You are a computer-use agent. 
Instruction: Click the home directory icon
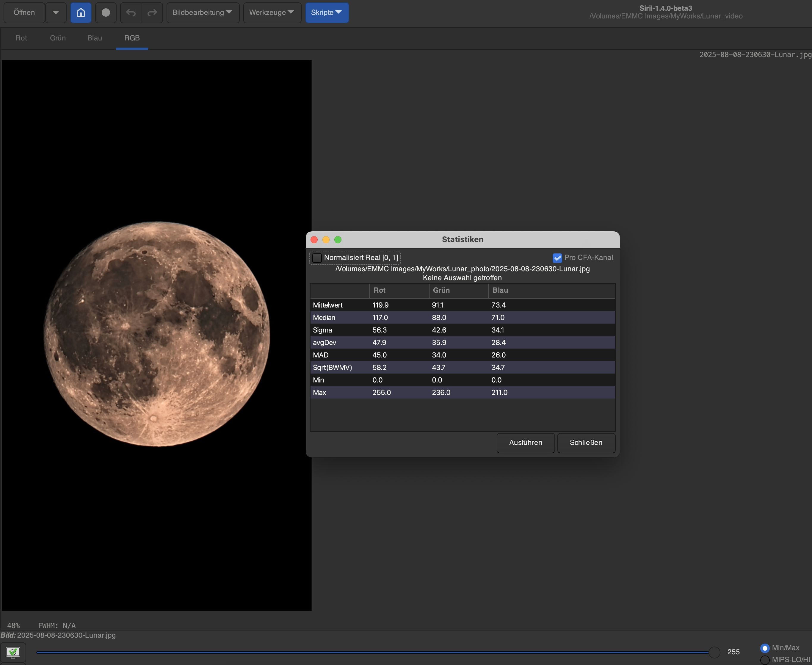pos(81,13)
